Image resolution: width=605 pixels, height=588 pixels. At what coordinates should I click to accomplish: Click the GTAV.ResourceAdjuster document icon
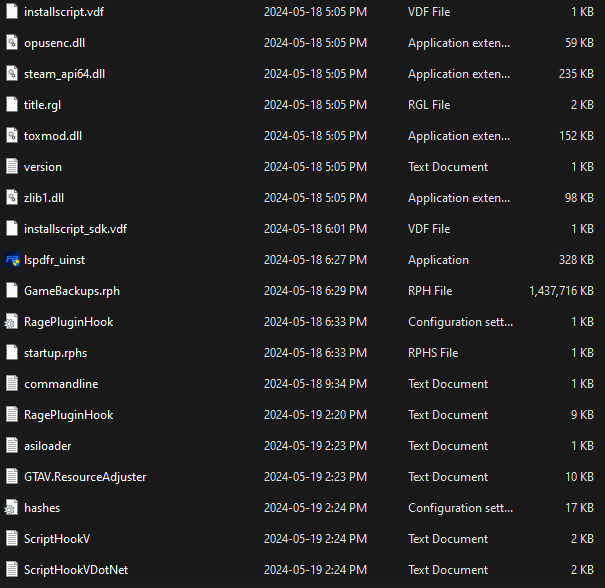pyautogui.click(x=12, y=476)
